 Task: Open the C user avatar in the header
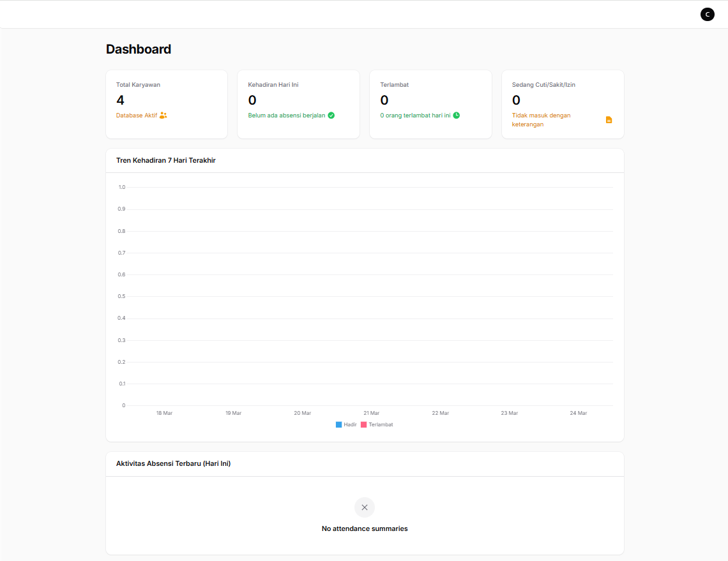(x=707, y=13)
